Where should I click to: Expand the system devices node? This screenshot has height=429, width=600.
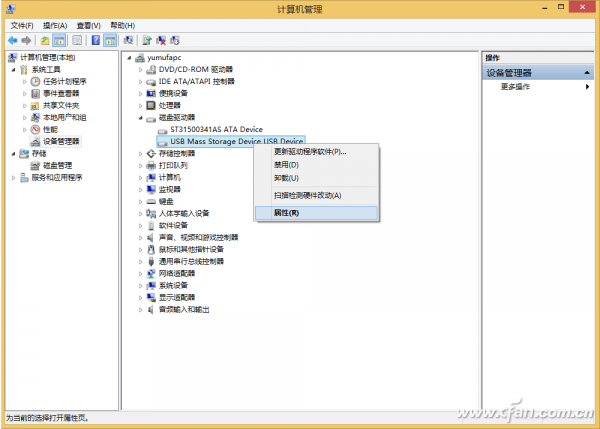click(140, 285)
